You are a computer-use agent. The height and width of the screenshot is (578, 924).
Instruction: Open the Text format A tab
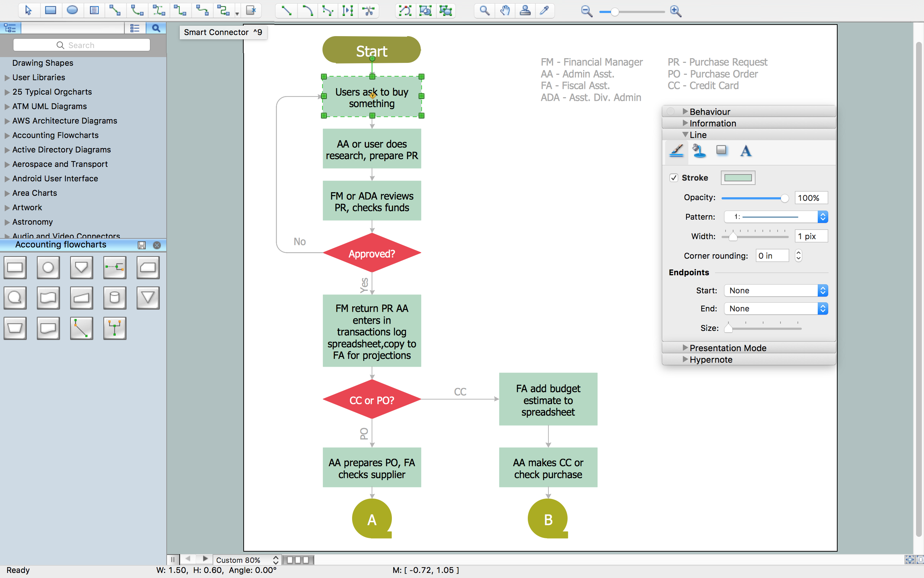tap(746, 151)
